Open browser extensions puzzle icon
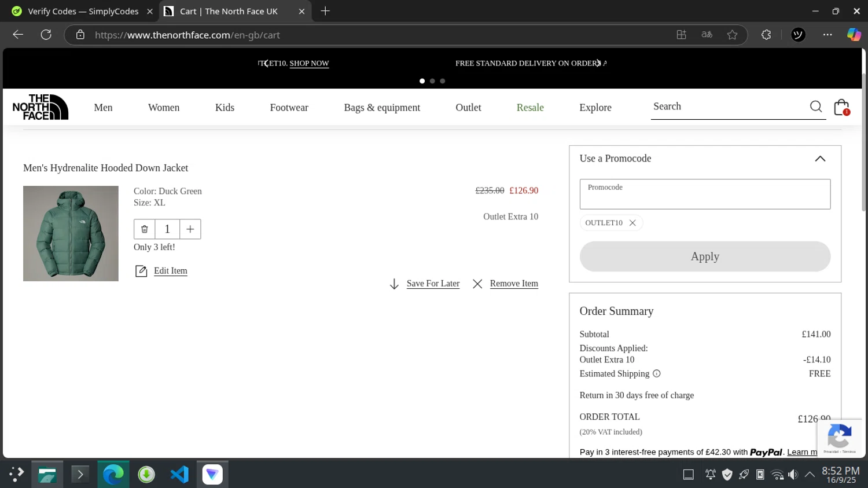The height and width of the screenshot is (488, 868). pos(766,35)
